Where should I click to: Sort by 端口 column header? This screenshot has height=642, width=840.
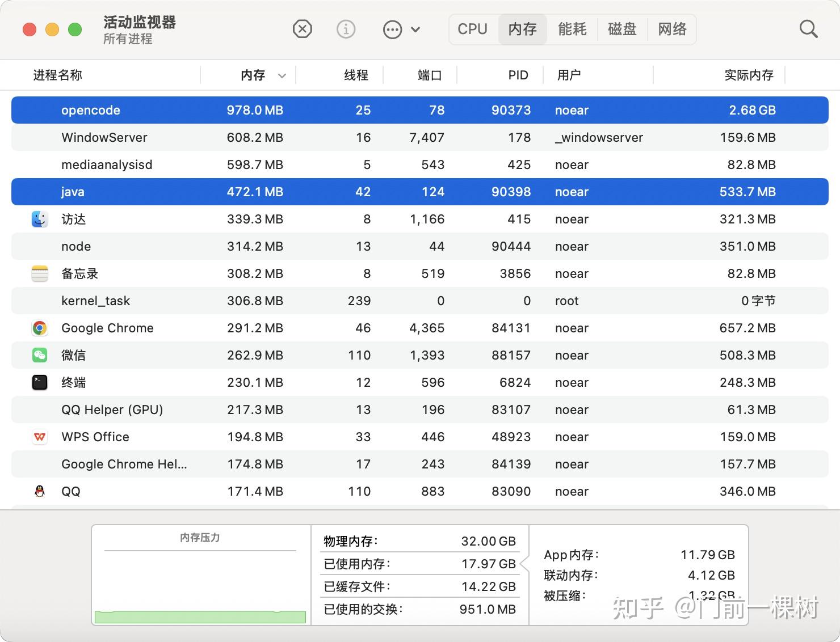pos(421,75)
